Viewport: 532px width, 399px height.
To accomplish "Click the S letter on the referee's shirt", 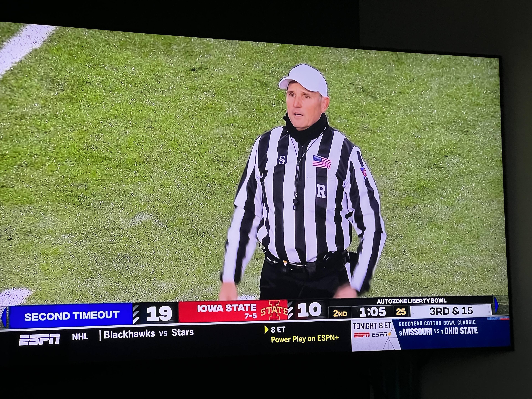I will click(282, 160).
